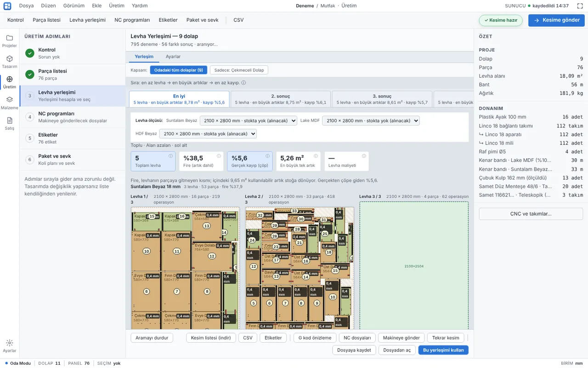
Task: Select the En iyi result card
Action: [x=179, y=99]
